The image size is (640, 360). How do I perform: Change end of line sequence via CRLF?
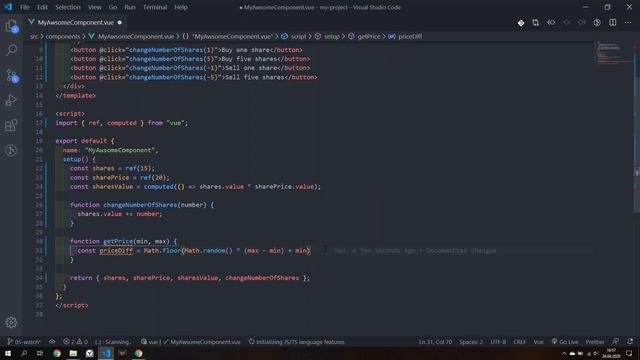[520, 342]
